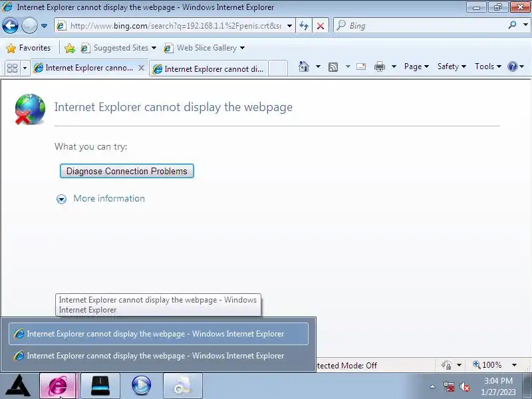Open a new blank tab
This screenshot has height=399, width=532.
point(278,68)
